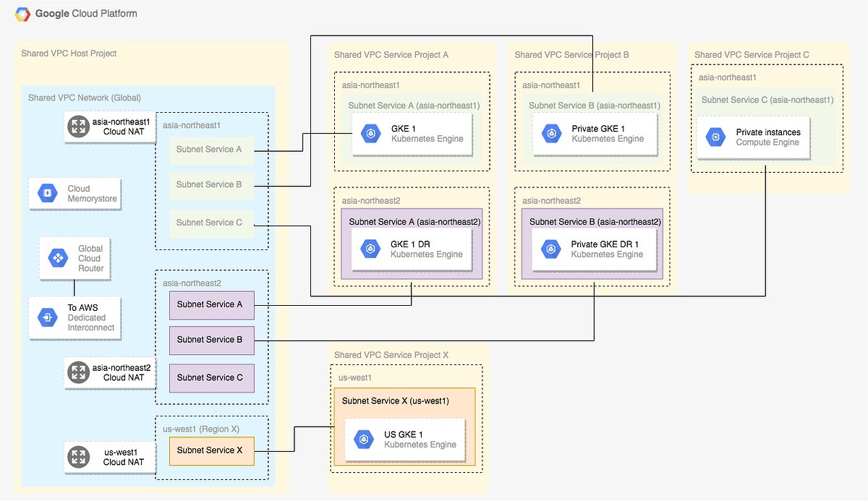Select the US GKE 1 Kubernetes Engine icon
The width and height of the screenshot is (868, 501).
tap(365, 438)
